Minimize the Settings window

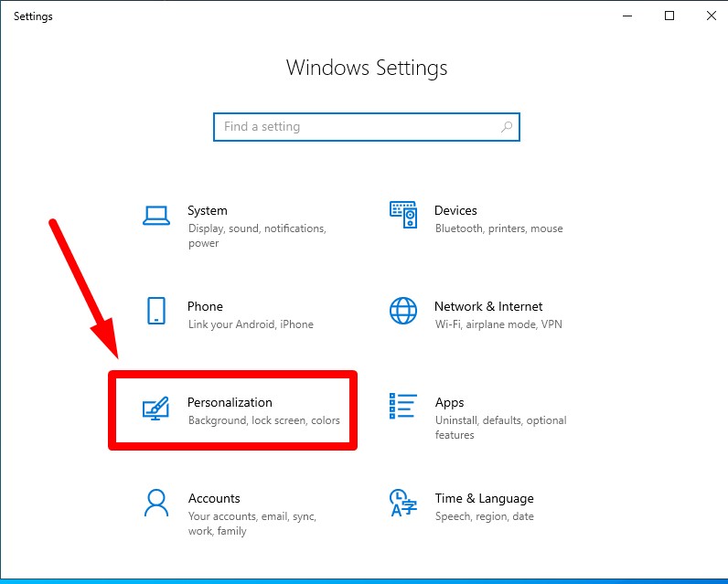click(627, 16)
